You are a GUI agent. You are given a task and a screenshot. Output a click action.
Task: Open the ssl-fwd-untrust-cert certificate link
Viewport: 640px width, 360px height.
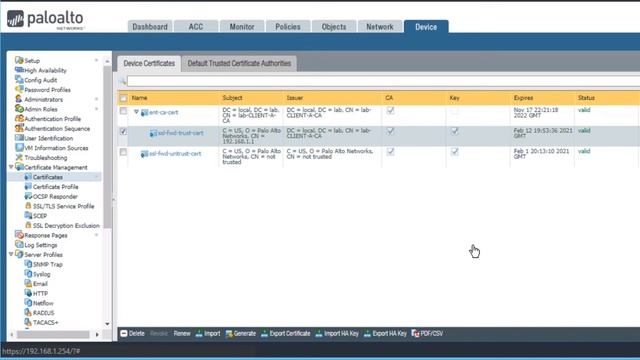click(x=175, y=154)
